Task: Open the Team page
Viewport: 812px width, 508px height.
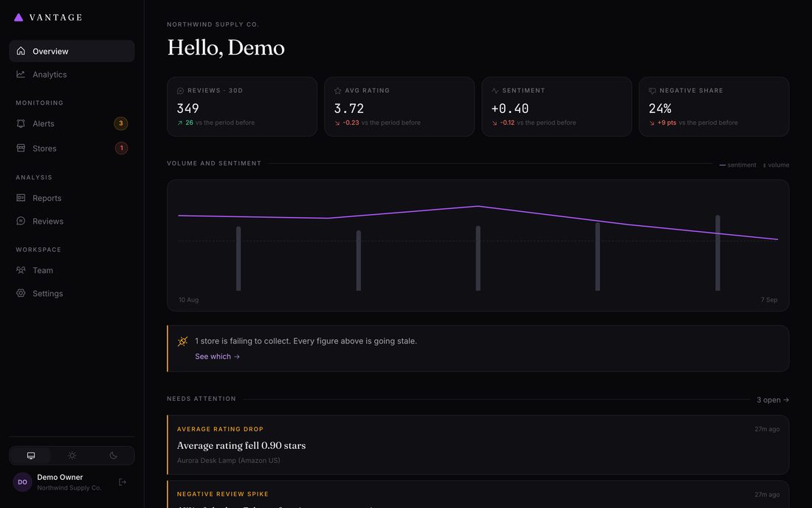Action: point(72,270)
